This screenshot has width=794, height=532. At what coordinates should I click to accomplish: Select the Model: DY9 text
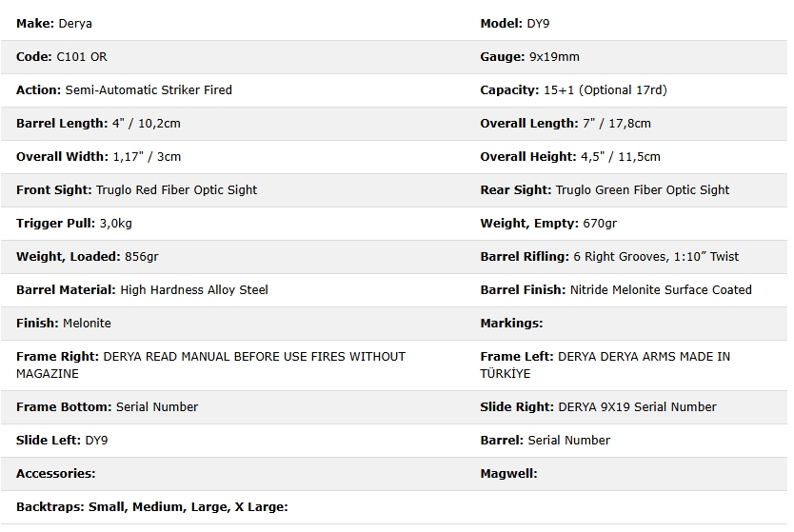pyautogui.click(x=515, y=23)
